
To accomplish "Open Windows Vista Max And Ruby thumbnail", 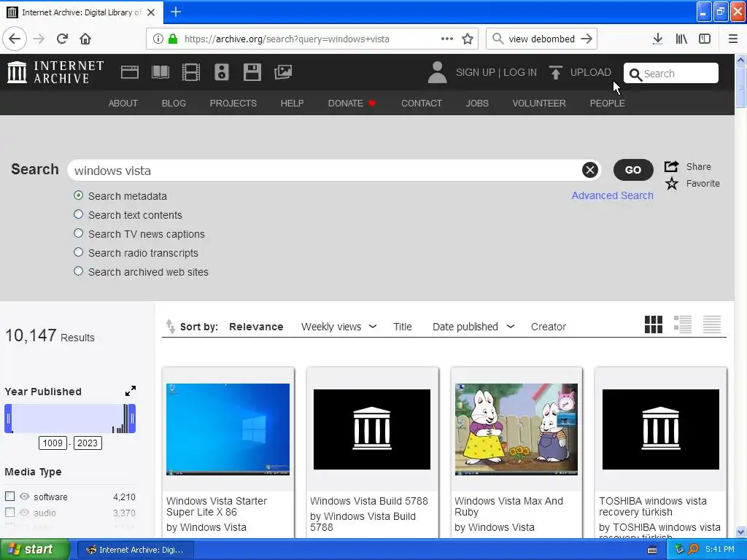I will [x=516, y=429].
